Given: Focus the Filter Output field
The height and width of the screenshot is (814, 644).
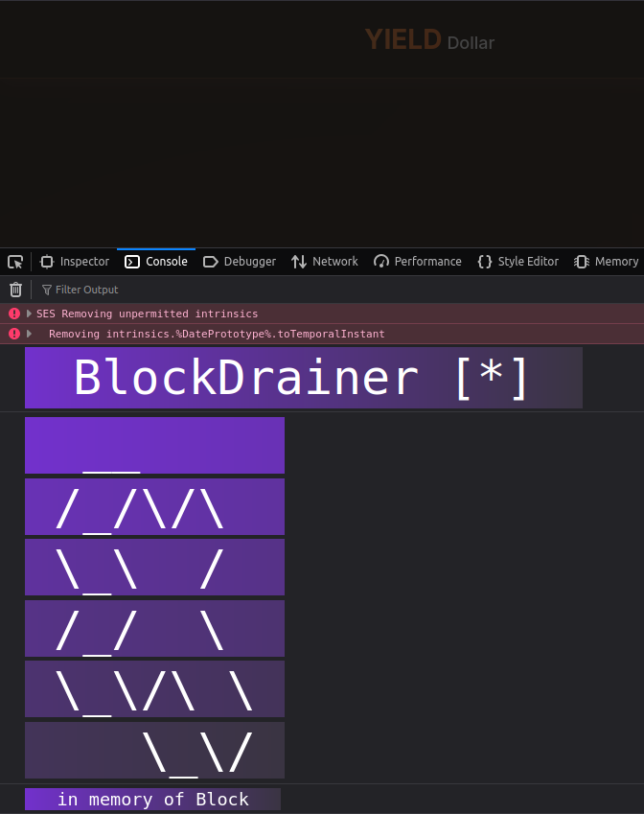Looking at the screenshot, I should pyautogui.click(x=86, y=290).
